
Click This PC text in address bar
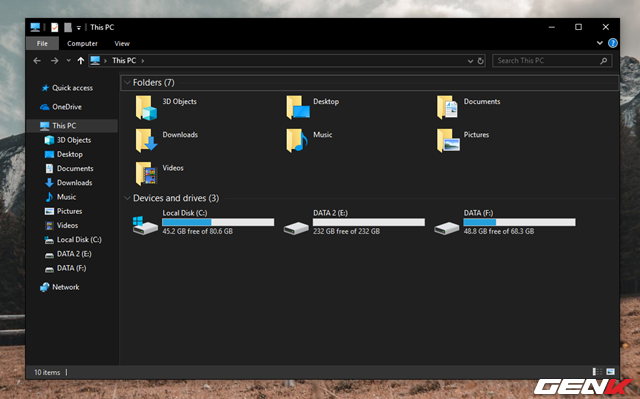coord(124,60)
